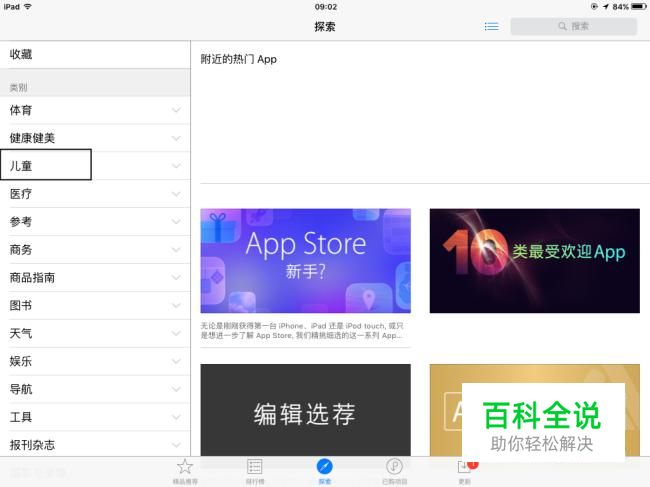Open the 编辑选荐 banner
The height and width of the screenshot is (487, 650).
click(x=306, y=410)
